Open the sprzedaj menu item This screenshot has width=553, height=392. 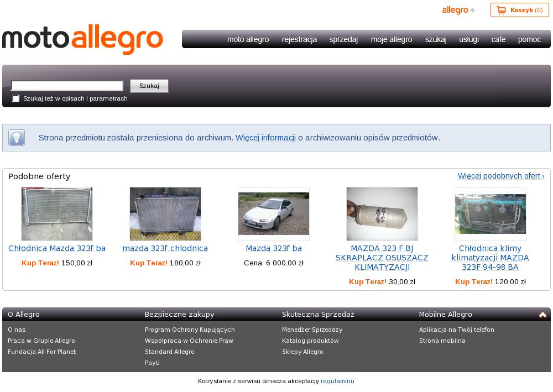coord(343,39)
